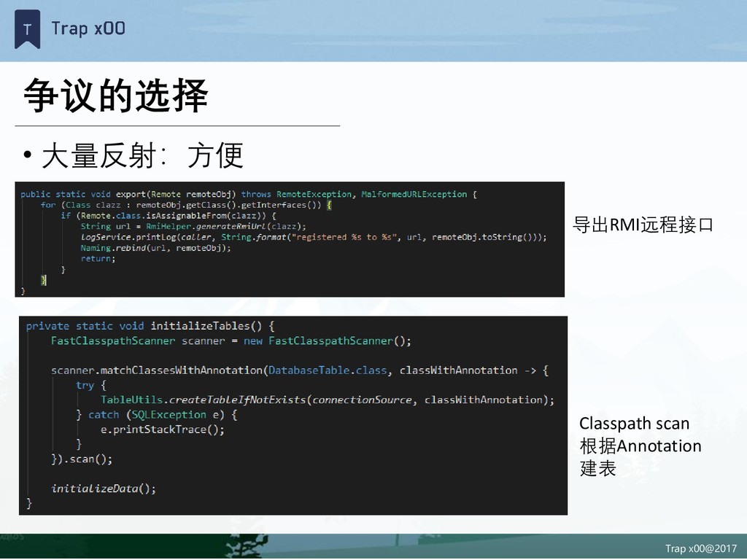This screenshot has width=747, height=560.
Task: Click the 'TableUtils.createTableIfNotExists' code line
Action: tap(328, 400)
